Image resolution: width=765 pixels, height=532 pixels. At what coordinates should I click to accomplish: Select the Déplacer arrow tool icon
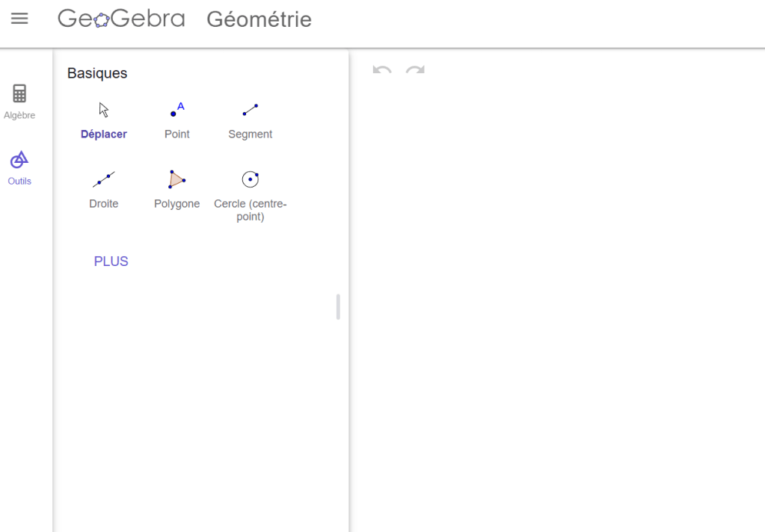click(x=104, y=111)
